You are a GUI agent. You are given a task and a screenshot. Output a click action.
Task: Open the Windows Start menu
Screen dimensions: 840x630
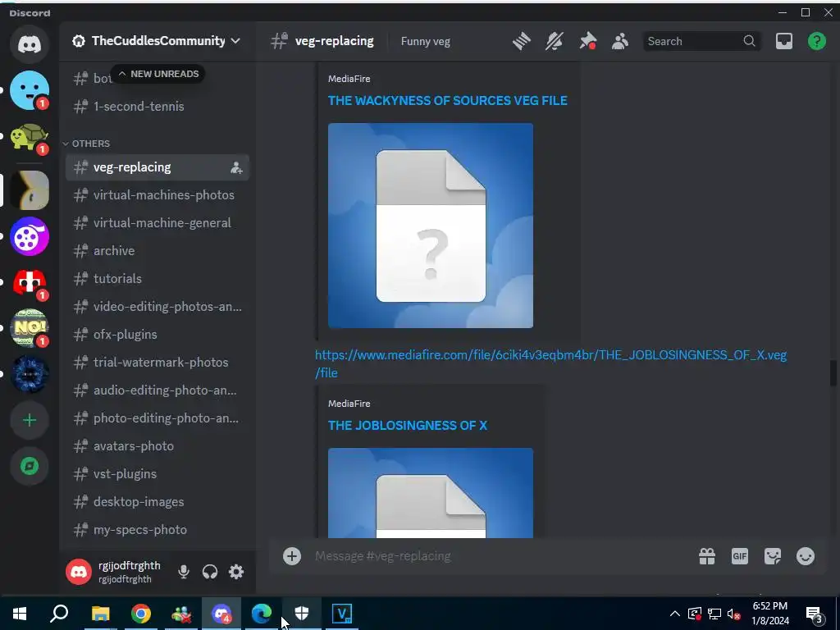20,614
